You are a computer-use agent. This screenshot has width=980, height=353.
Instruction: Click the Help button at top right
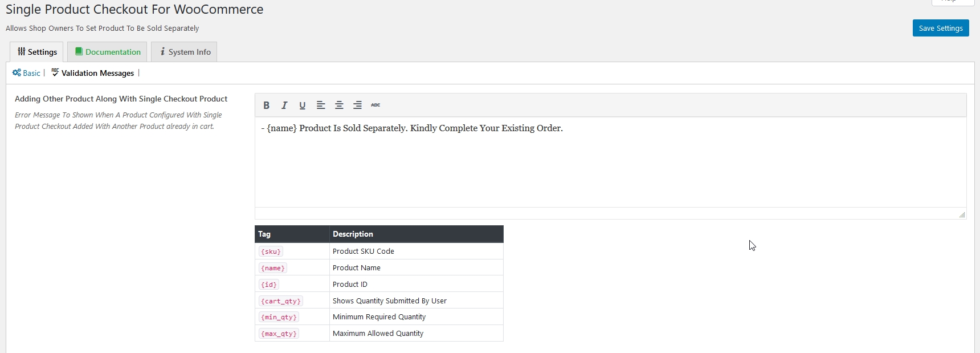[x=953, y=2]
